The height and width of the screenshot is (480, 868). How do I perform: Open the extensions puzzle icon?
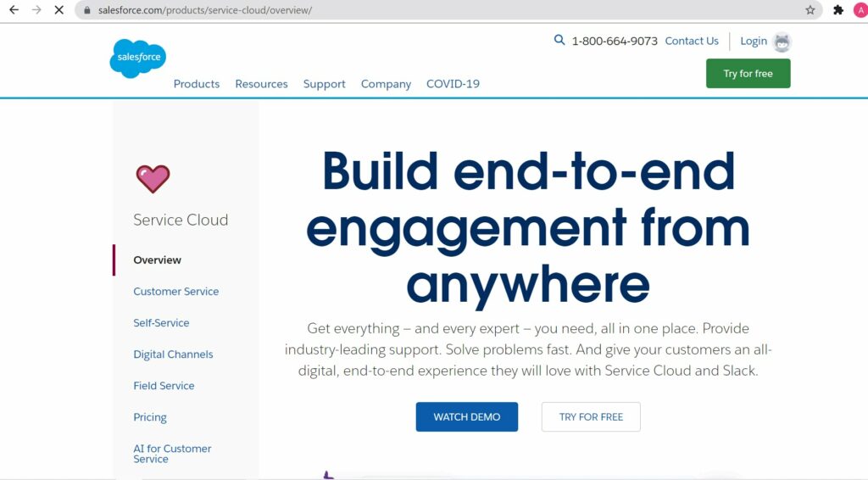click(x=838, y=10)
